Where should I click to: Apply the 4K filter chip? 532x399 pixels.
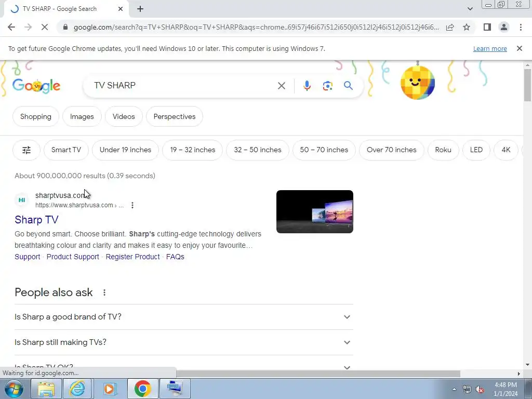(x=506, y=150)
